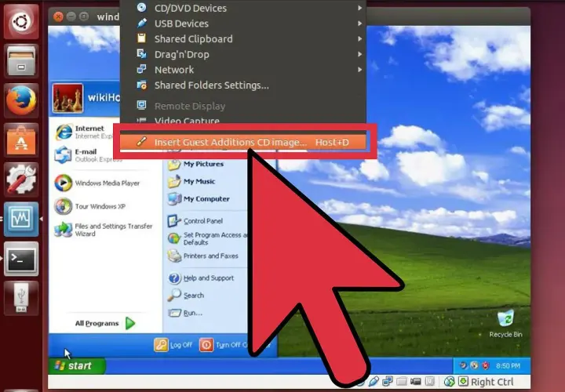Open Help and Support
This screenshot has width=565, height=392.
coord(201,278)
